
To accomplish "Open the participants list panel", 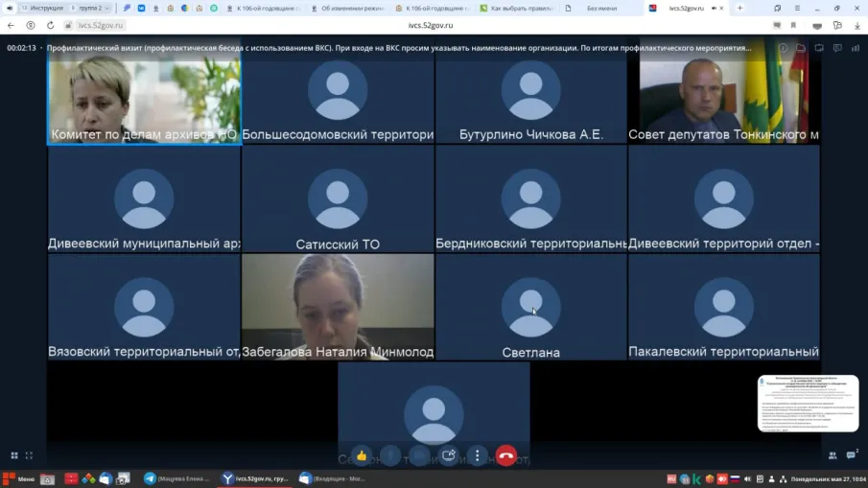I will [833, 455].
